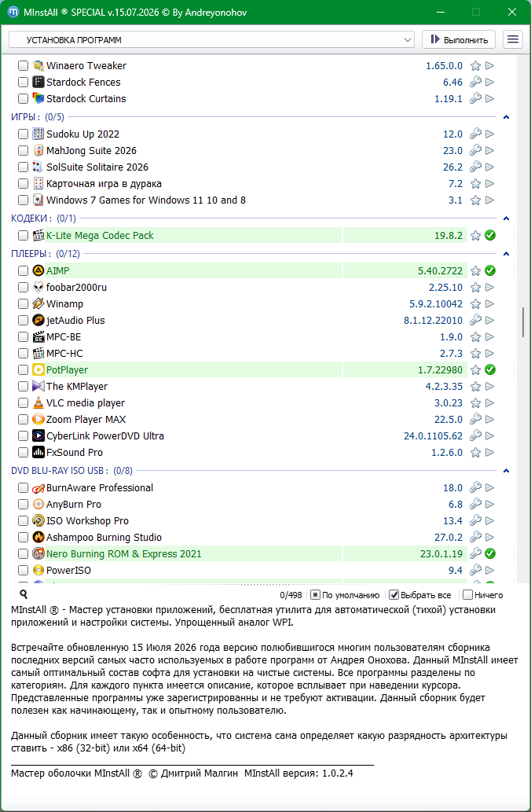The height and width of the screenshot is (812, 531).
Task: Click the green checkmark for K-Lite Mega Codec Pack
Action: tap(489, 236)
